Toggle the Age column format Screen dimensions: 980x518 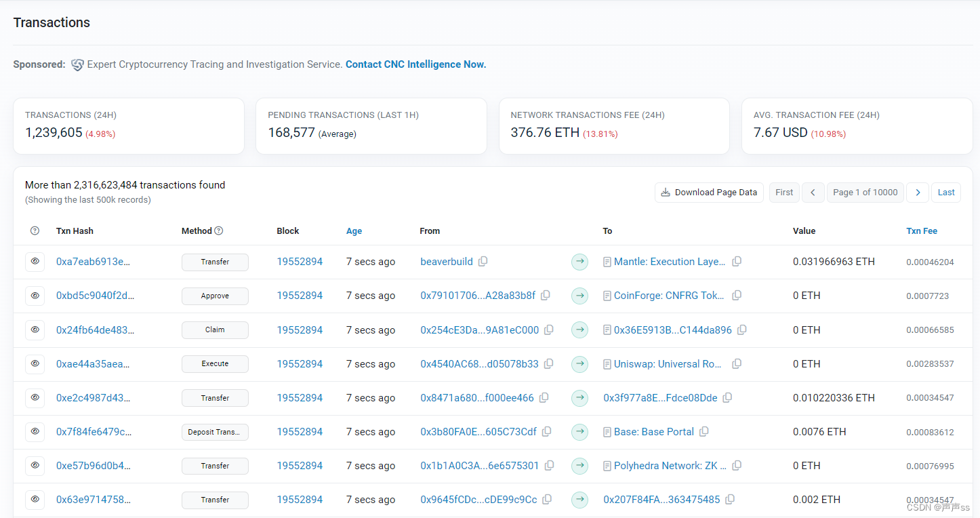click(x=354, y=231)
